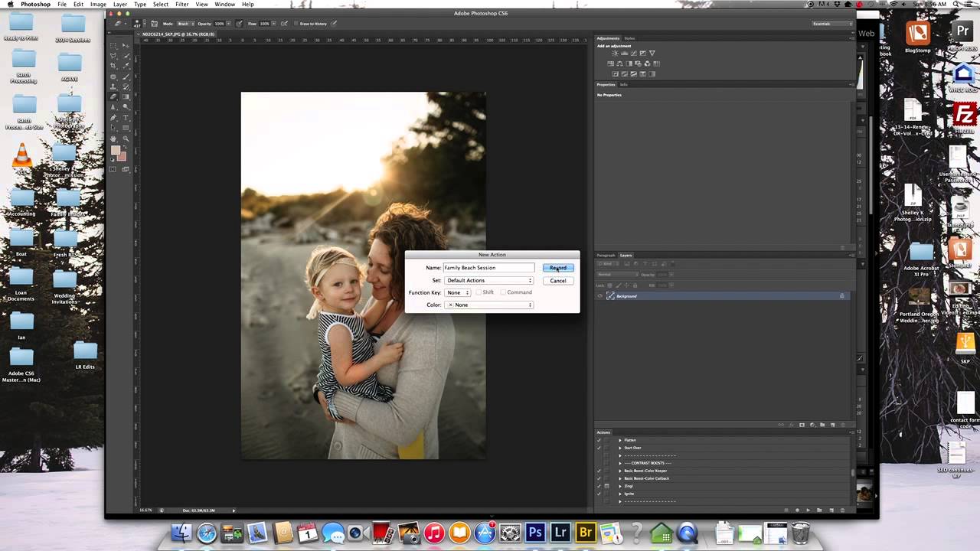This screenshot has height=551, width=980.
Task: Select the Crop tool
Action: 113,66
